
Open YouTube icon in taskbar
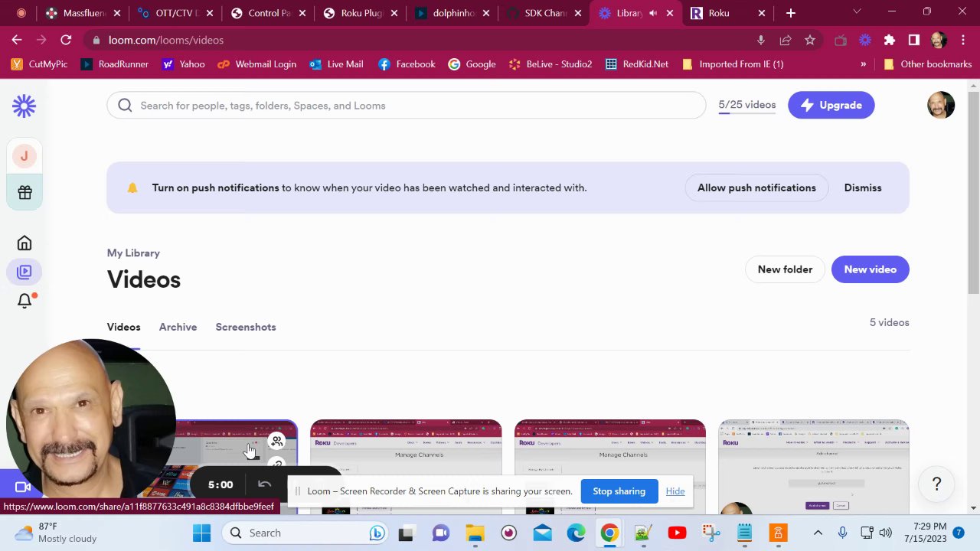pyautogui.click(x=677, y=533)
